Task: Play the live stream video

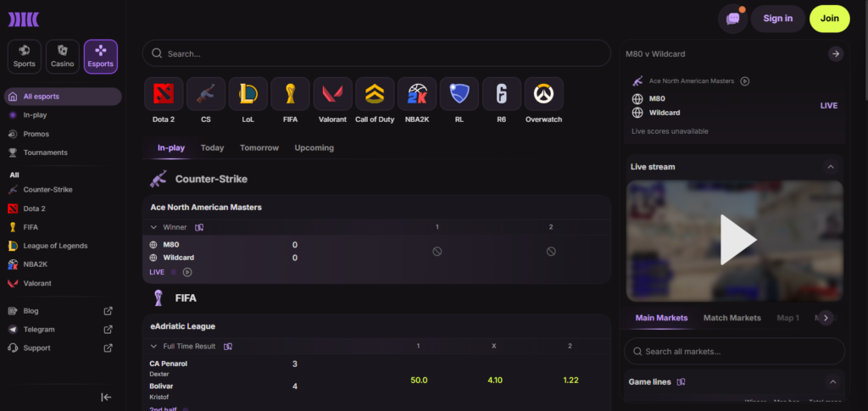Action: (x=737, y=240)
